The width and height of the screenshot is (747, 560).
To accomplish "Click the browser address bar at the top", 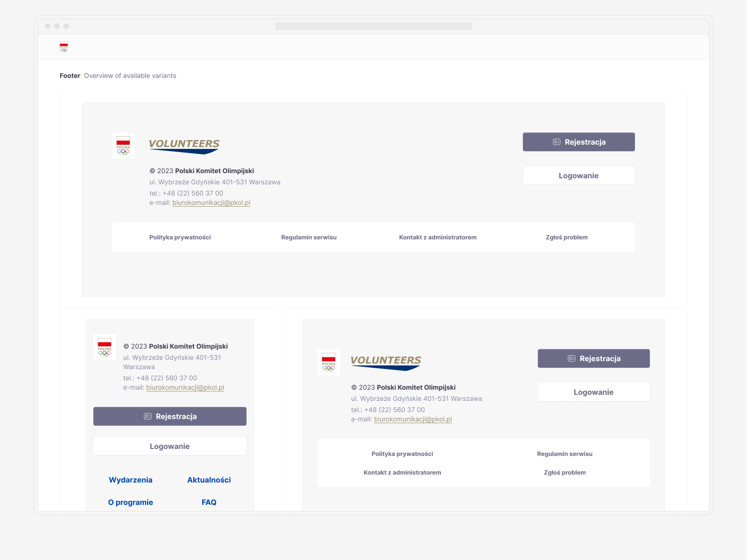I will (373, 26).
